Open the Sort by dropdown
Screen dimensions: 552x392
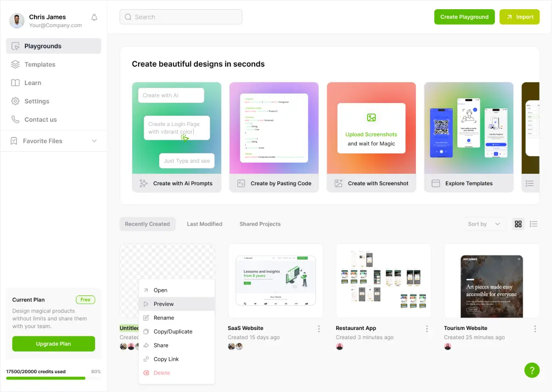click(484, 224)
